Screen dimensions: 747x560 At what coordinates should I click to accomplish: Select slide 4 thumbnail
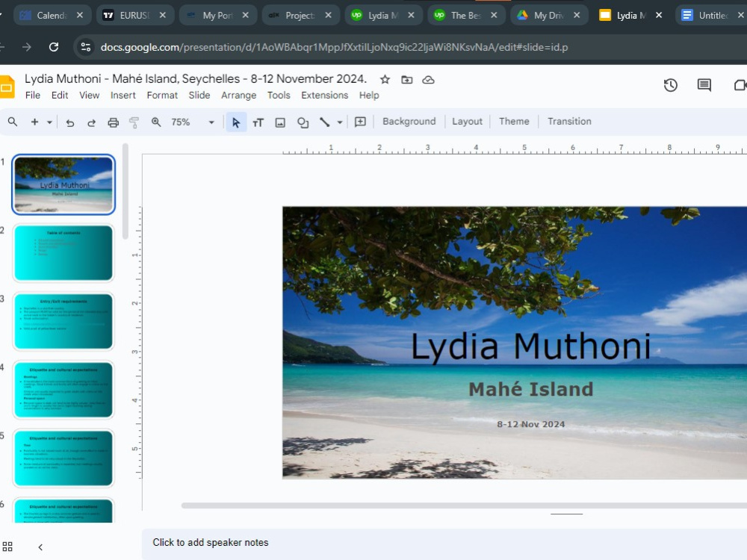tap(63, 390)
